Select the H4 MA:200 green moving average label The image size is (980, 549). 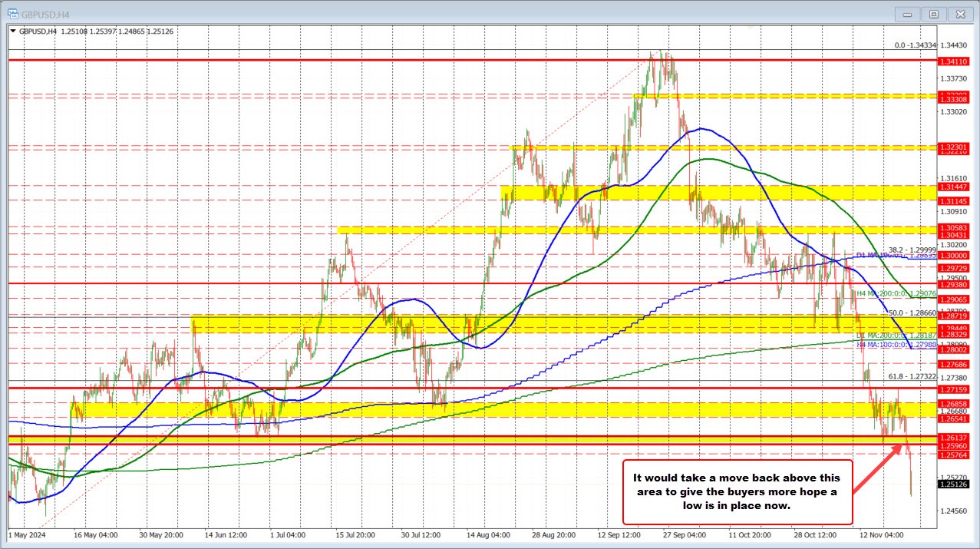point(896,293)
